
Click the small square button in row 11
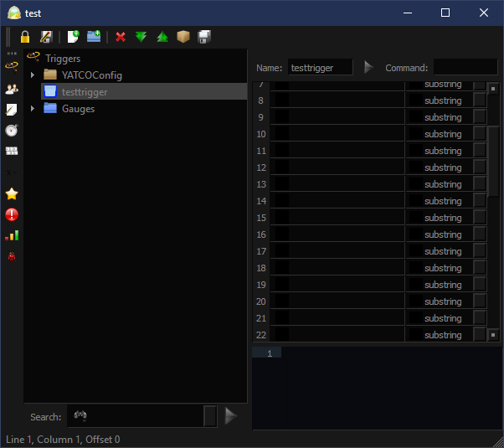coord(480,151)
